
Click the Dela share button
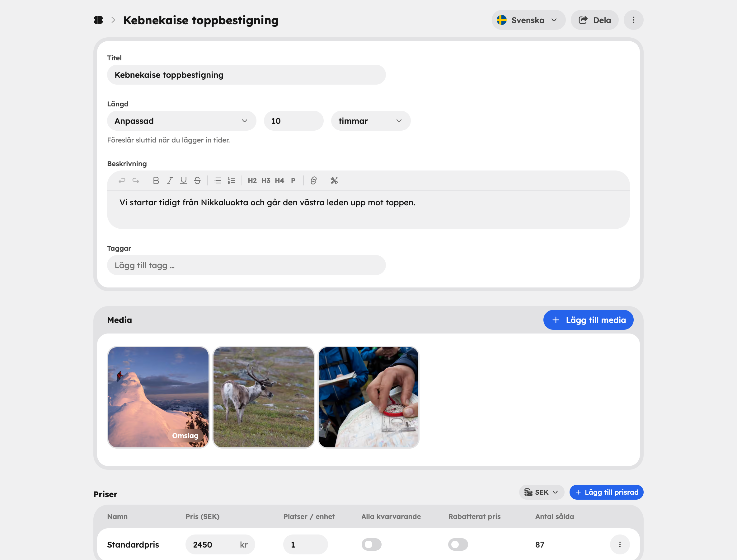(594, 20)
